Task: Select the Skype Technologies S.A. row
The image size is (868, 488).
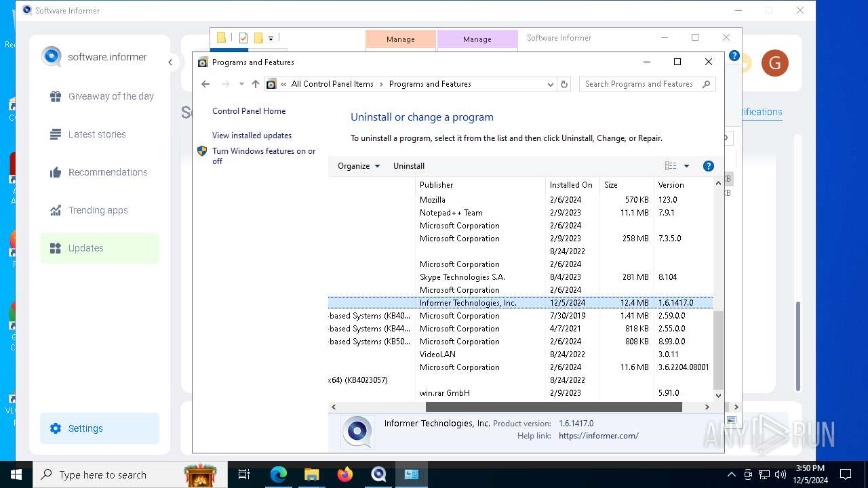Action: [x=520, y=277]
